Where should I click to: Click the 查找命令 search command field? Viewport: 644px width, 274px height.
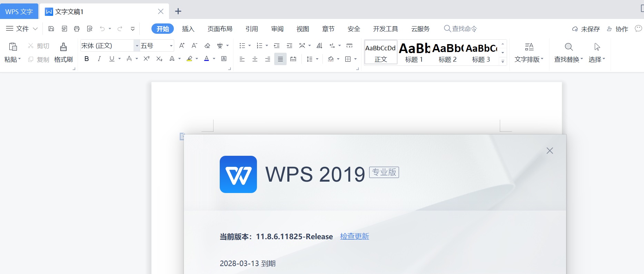tap(460, 29)
